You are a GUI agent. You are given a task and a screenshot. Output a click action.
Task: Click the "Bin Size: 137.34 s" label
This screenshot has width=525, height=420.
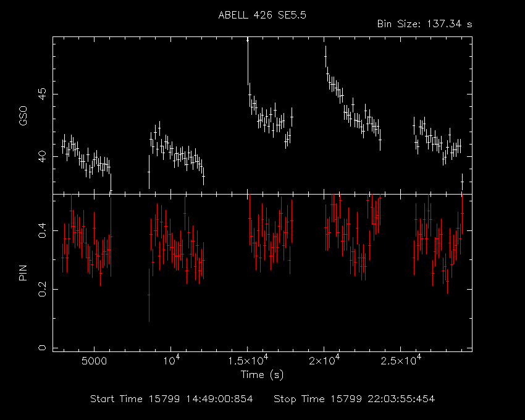pyautogui.click(x=424, y=24)
